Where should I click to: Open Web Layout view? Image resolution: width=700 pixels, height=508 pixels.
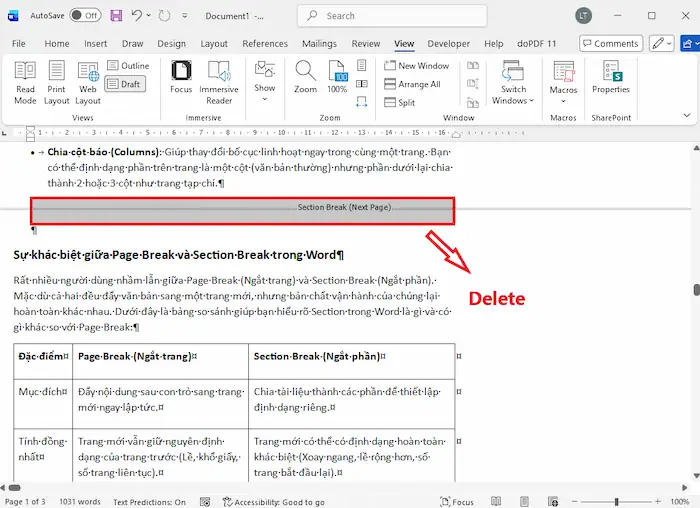(88, 81)
